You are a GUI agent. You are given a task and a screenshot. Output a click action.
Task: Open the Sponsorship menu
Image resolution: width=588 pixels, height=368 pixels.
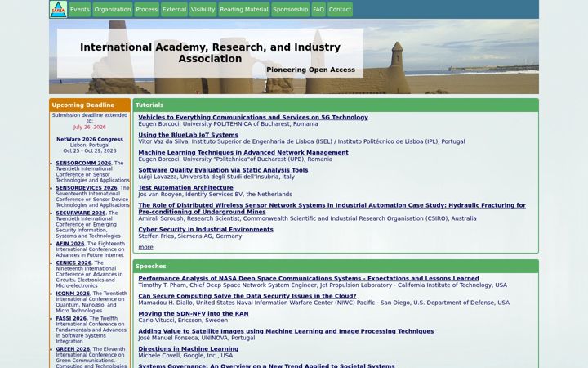click(x=290, y=9)
